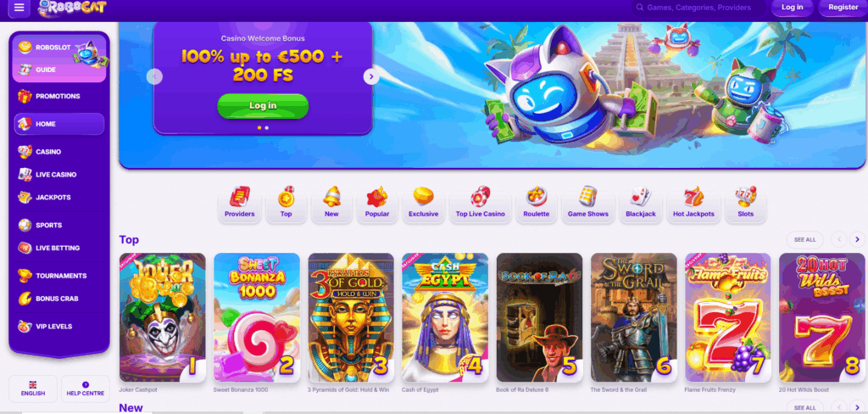This screenshot has width=868, height=414.
Task: Click the green Log in banner button
Action: pos(263,106)
